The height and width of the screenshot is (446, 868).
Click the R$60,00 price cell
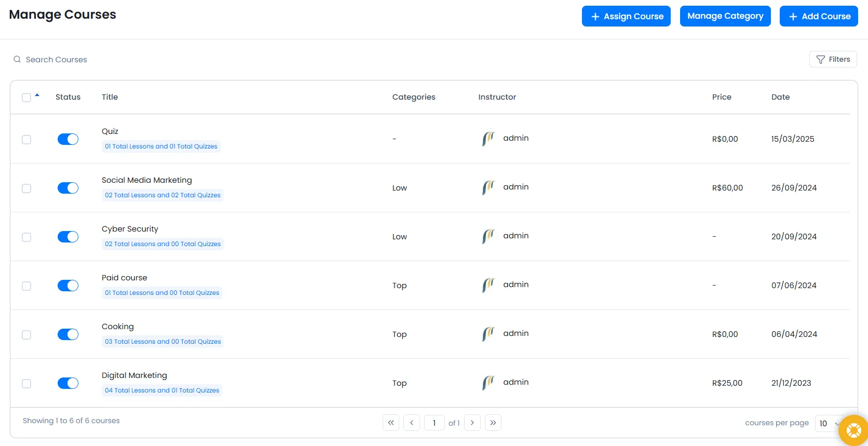[x=727, y=188]
